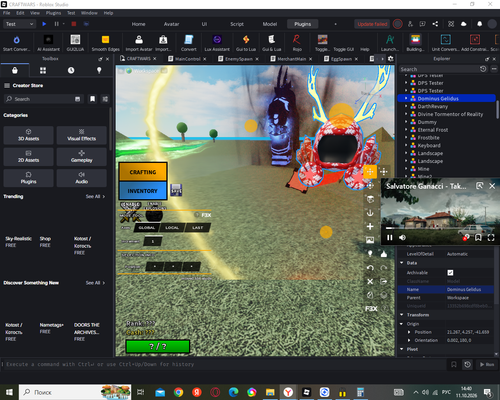Open the F3X texture image tool
The image size is (500, 400).
370,240
